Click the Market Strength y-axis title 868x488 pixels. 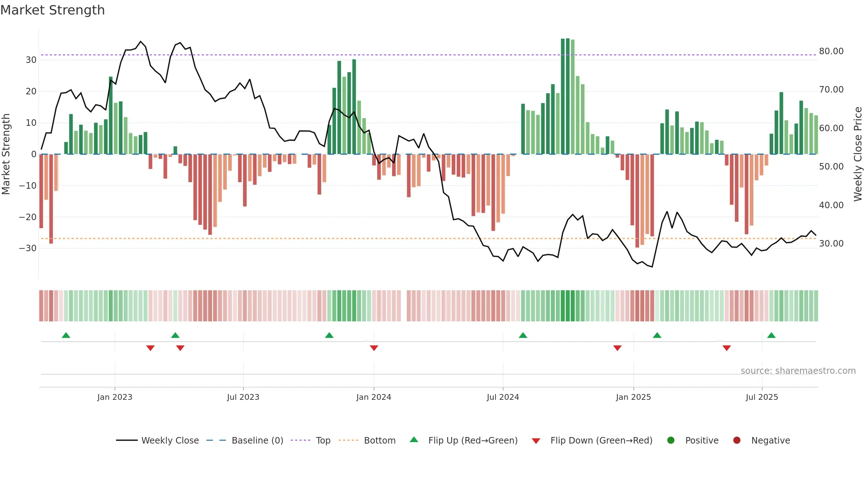[x=6, y=154]
